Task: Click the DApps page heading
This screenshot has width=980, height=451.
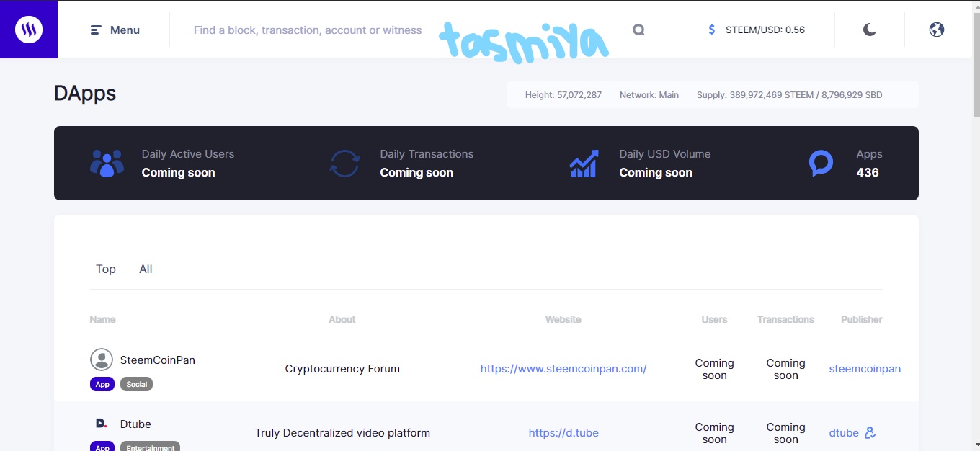Action: [85, 94]
